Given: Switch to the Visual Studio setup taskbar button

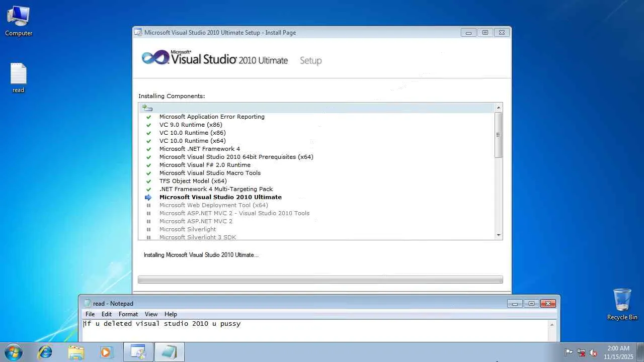Looking at the screenshot, I should (x=138, y=352).
